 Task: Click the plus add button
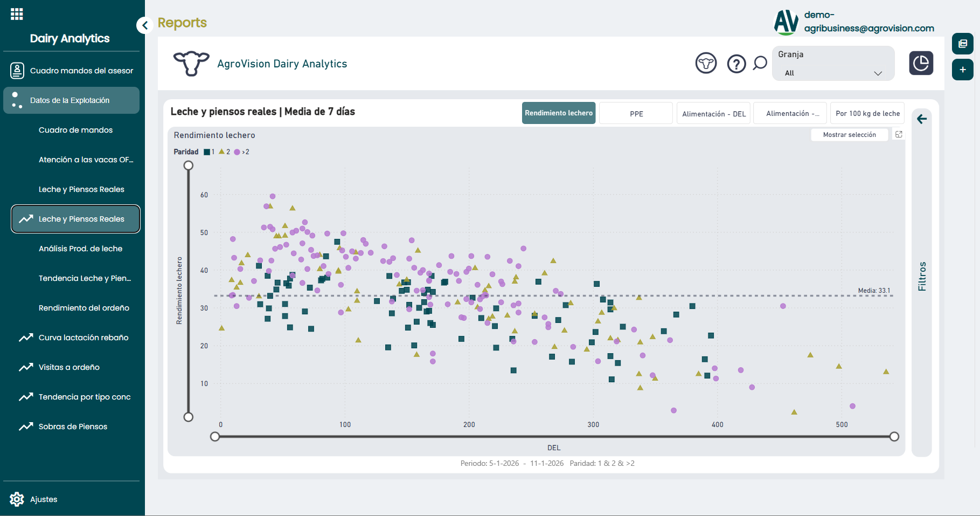coord(962,70)
